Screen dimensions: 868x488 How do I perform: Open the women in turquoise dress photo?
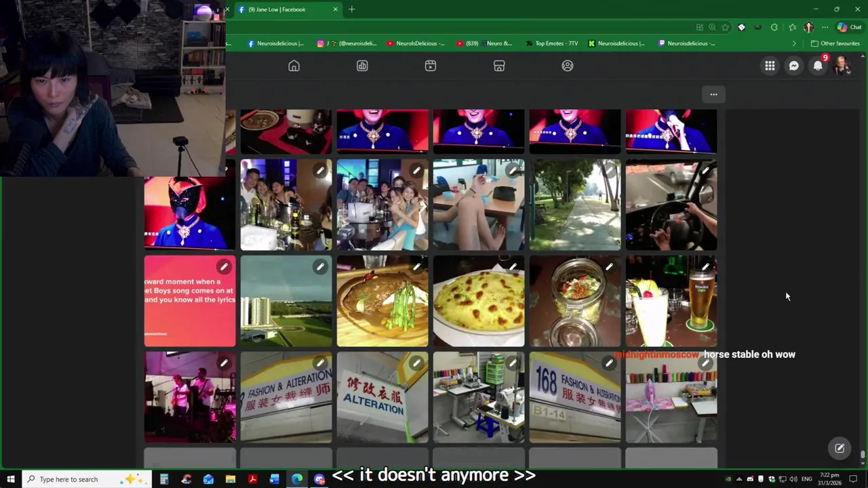coord(382,205)
